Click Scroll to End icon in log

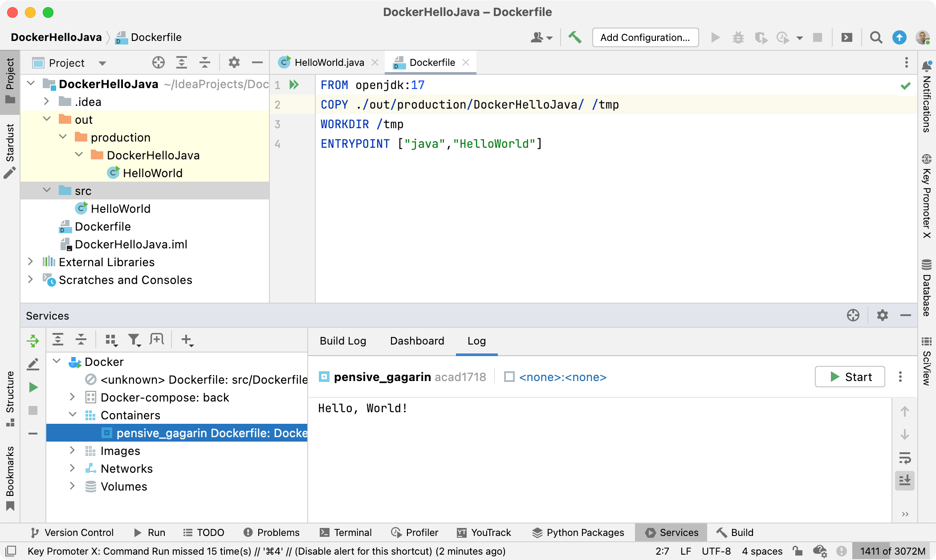[x=904, y=481]
